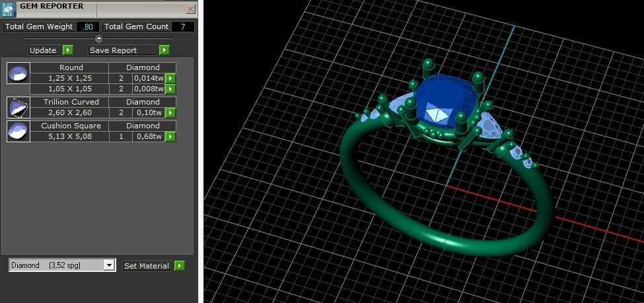
Task: Click green arrow for 0,68tw row
Action: click(x=170, y=136)
